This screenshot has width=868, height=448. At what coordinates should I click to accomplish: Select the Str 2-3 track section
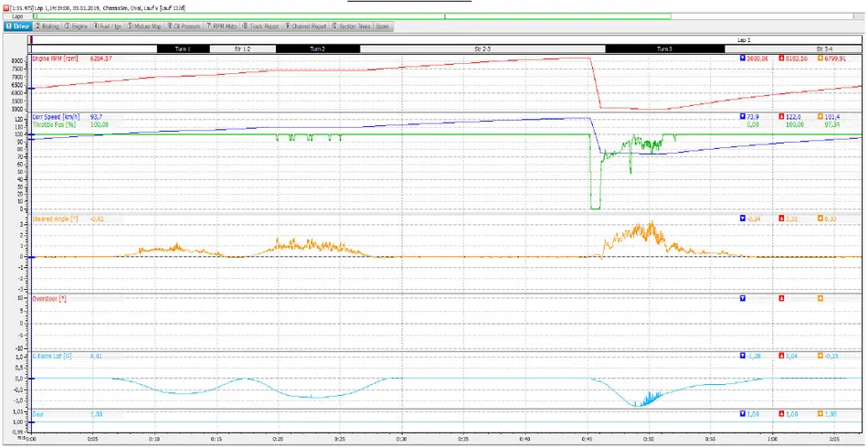click(x=482, y=48)
